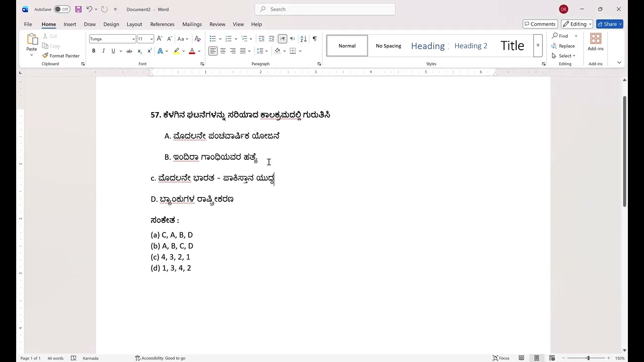Open the font size 11 dropdown

[x=151, y=39]
